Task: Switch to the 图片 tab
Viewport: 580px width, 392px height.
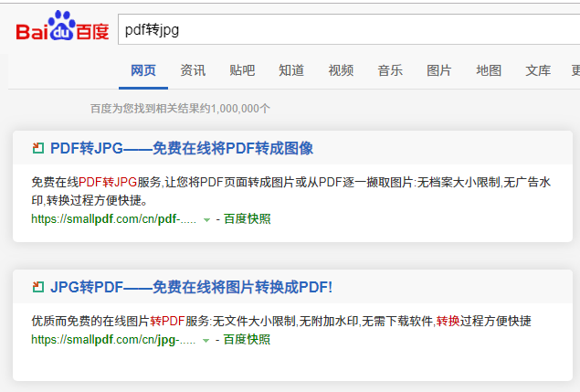Action: pyautogui.click(x=439, y=70)
